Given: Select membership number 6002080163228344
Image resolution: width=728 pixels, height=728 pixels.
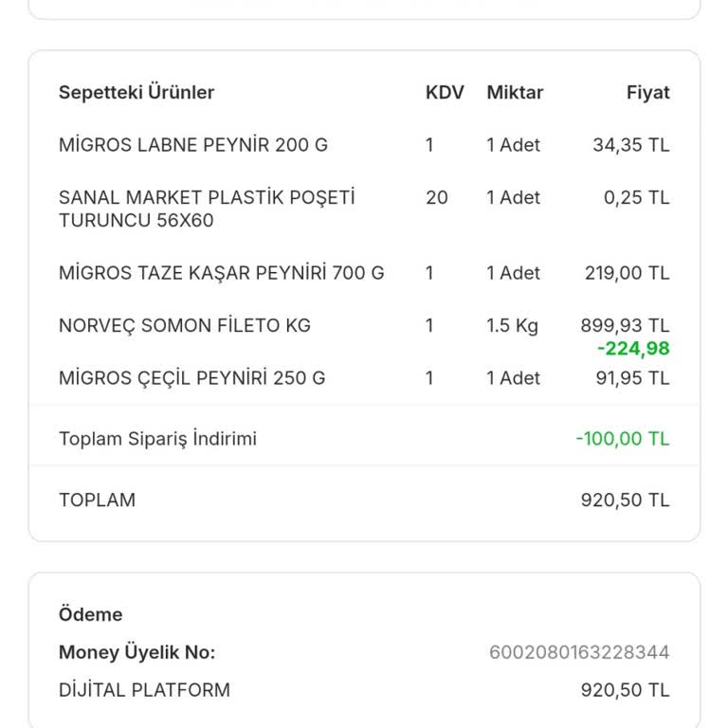Looking at the screenshot, I should tap(579, 652).
